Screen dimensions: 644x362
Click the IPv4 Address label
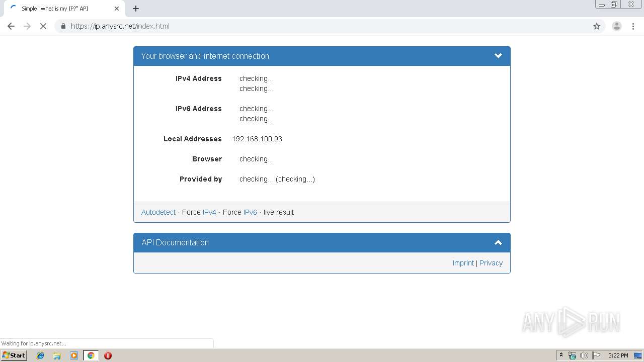pos(199,78)
